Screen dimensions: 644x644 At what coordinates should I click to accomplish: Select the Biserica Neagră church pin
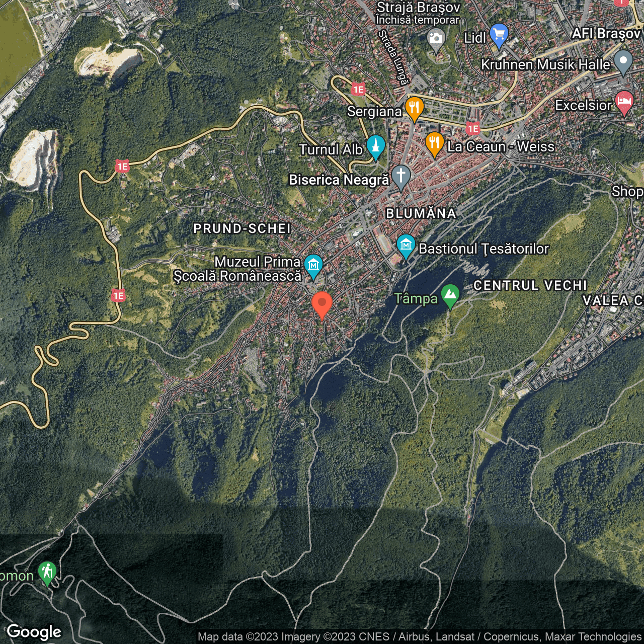coord(401,176)
